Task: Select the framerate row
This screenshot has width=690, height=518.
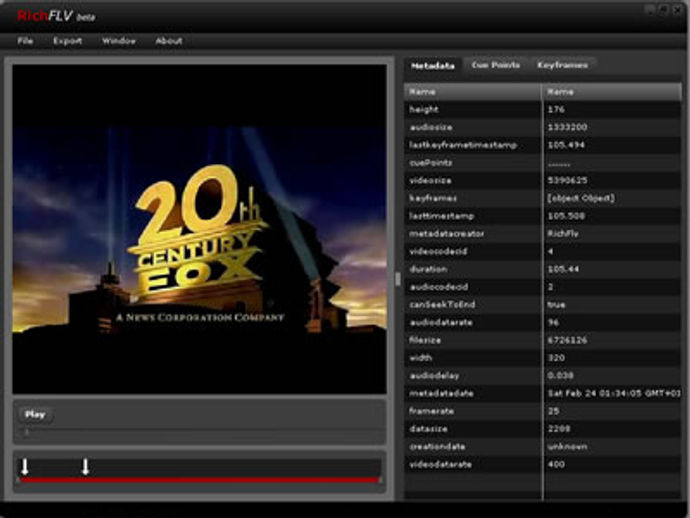Action: point(543,411)
